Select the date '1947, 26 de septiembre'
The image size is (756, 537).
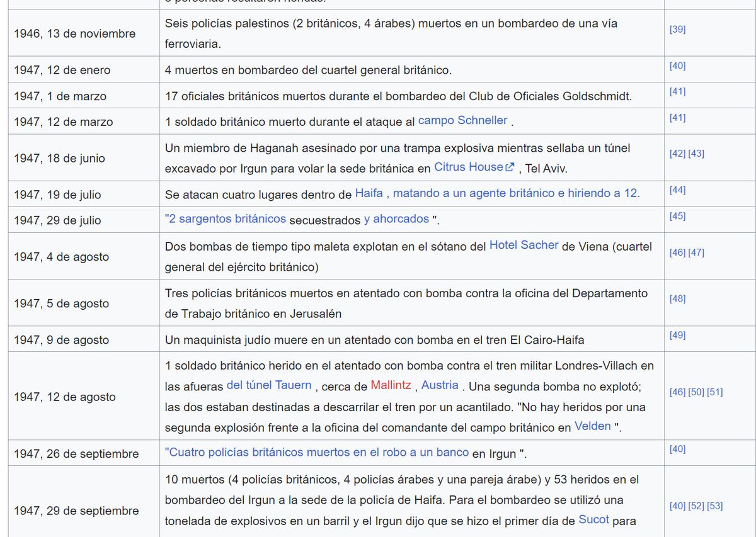pyautogui.click(x=76, y=454)
